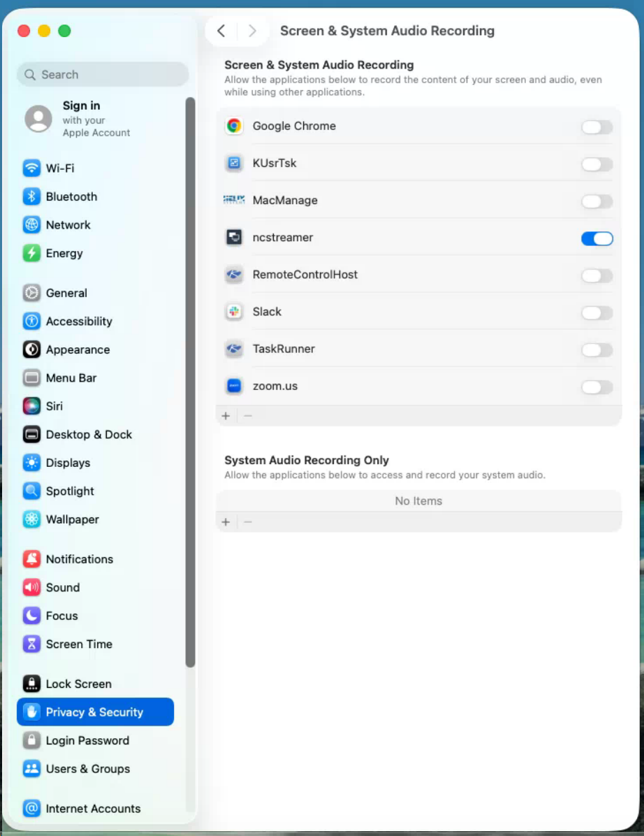Click the Desktop & Dock icon
This screenshot has width=644, height=836.
coord(31,434)
